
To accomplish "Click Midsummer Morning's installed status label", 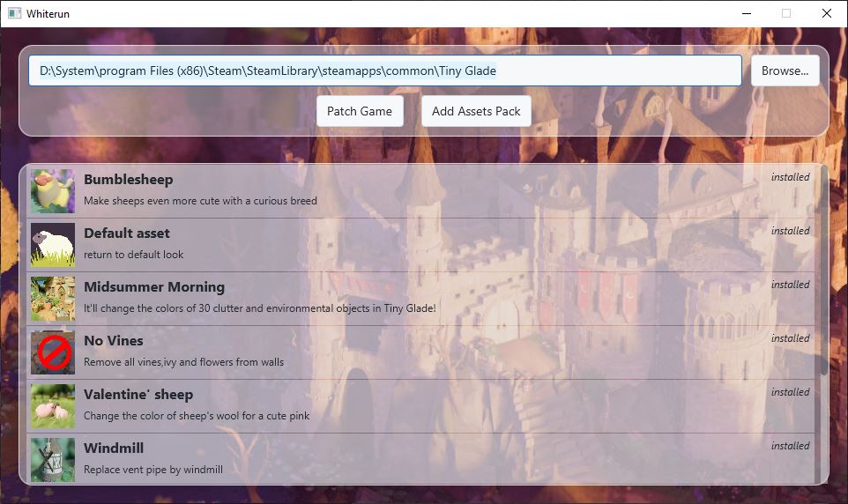I will [x=790, y=285].
